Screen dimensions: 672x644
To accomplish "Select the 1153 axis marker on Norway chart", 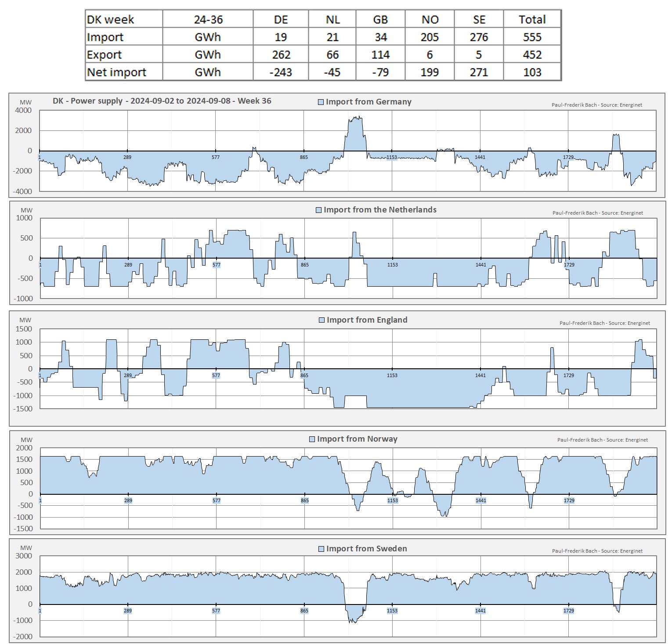I will (393, 500).
